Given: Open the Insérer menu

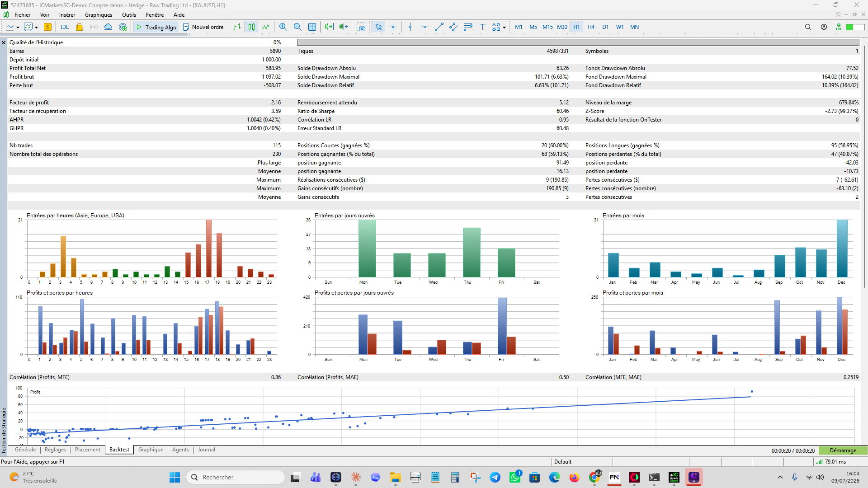Looking at the screenshot, I should [x=67, y=15].
